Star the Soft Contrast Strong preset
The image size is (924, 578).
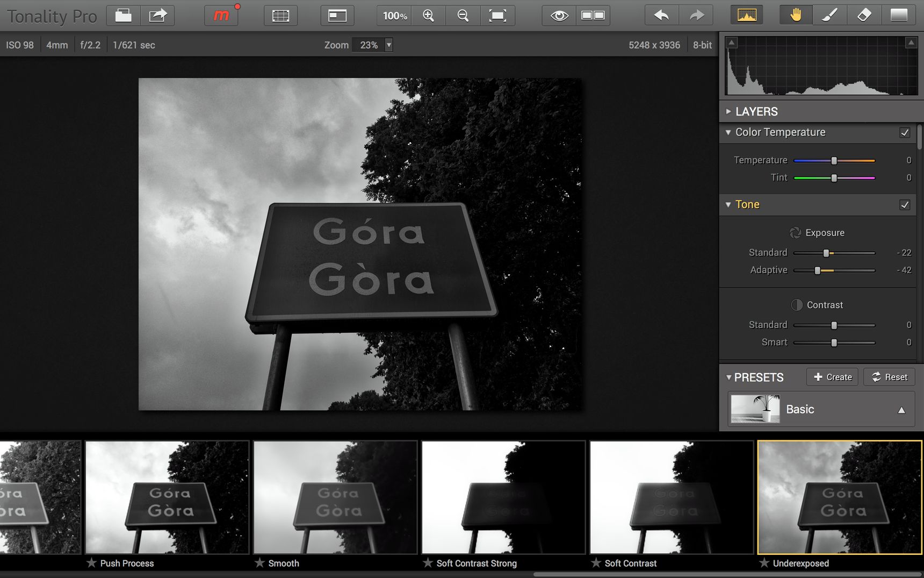coord(428,563)
